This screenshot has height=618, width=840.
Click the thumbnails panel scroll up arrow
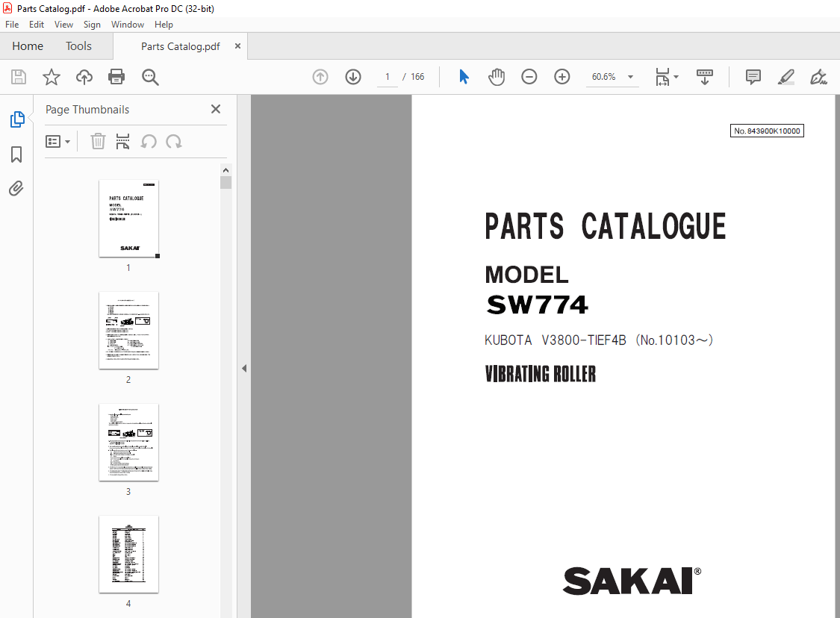[226, 170]
